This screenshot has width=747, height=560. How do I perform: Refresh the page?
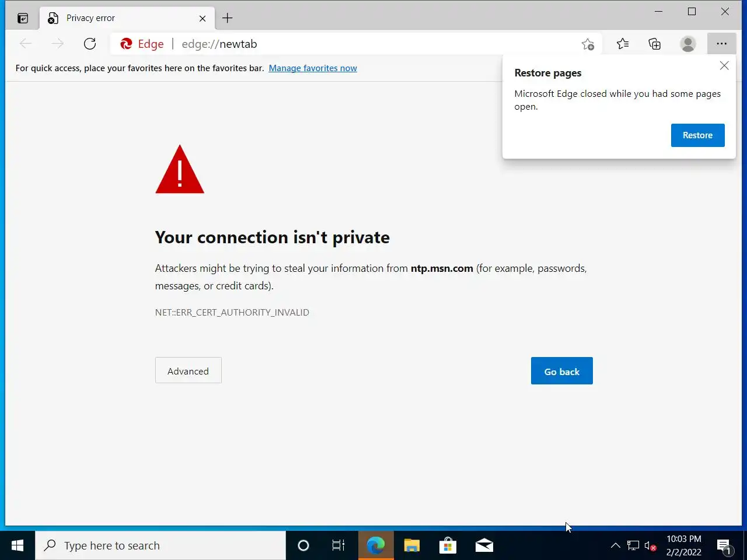(x=90, y=44)
